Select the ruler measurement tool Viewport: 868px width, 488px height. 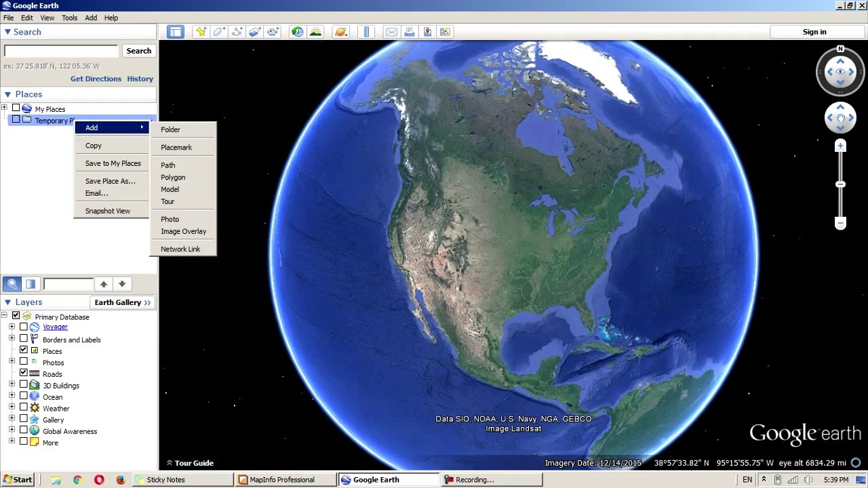click(366, 32)
